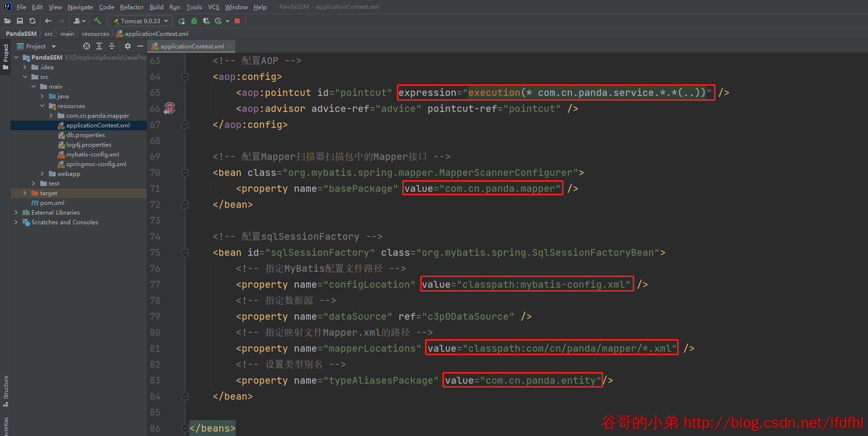Open the Window menu
Image resolution: width=868 pixels, height=436 pixels.
pos(236,7)
